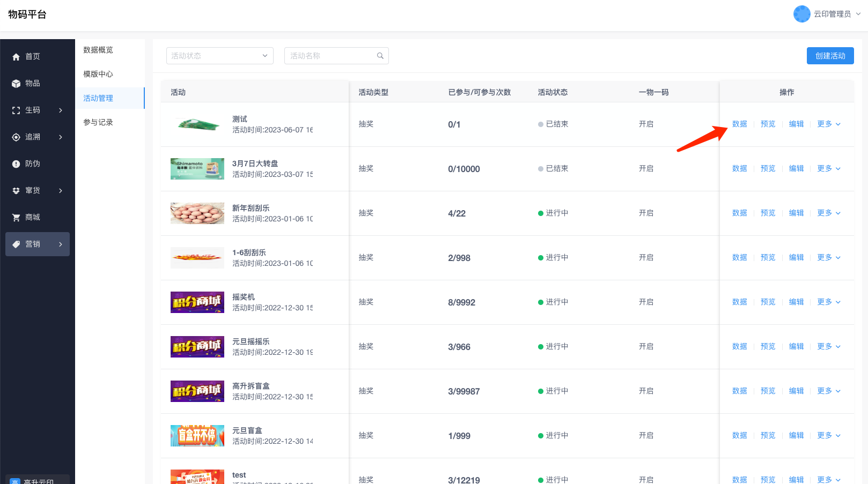Click the 1-6刮刮乐 thumbnail image
This screenshot has width=868, height=484.
[x=197, y=258]
